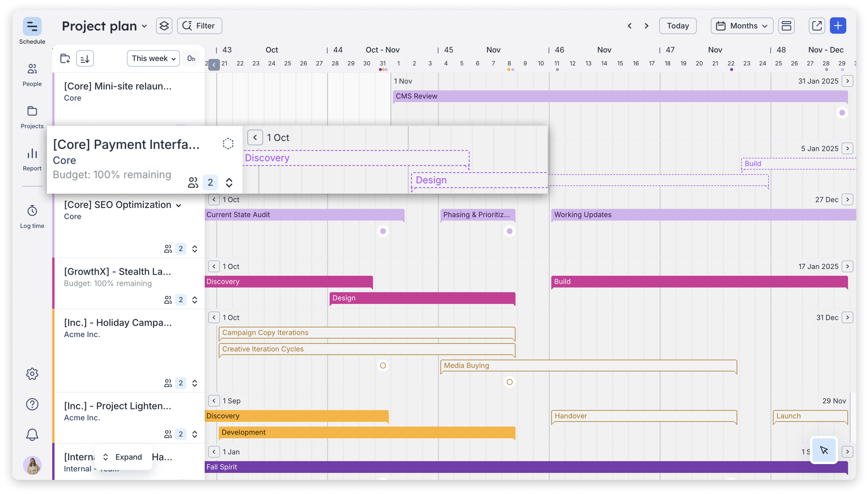Click the sort order icon next to add-project
The height and width of the screenshot is (494, 868).
coord(85,58)
